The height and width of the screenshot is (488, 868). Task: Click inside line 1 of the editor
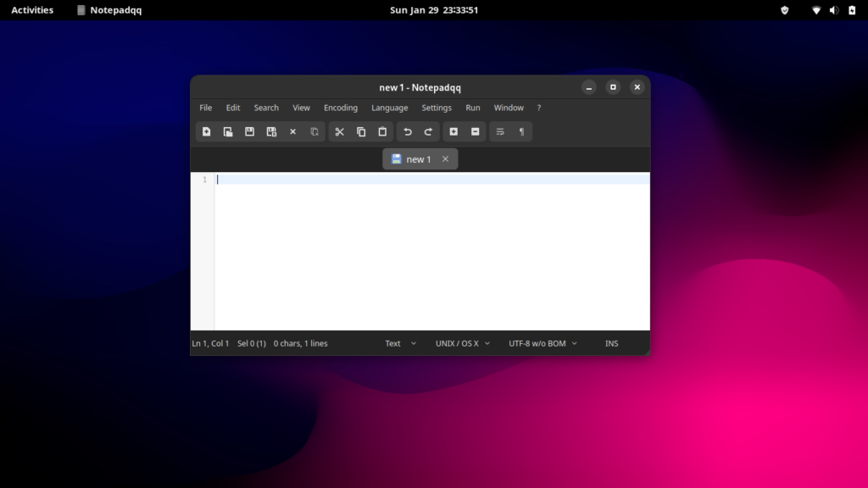[424, 180]
